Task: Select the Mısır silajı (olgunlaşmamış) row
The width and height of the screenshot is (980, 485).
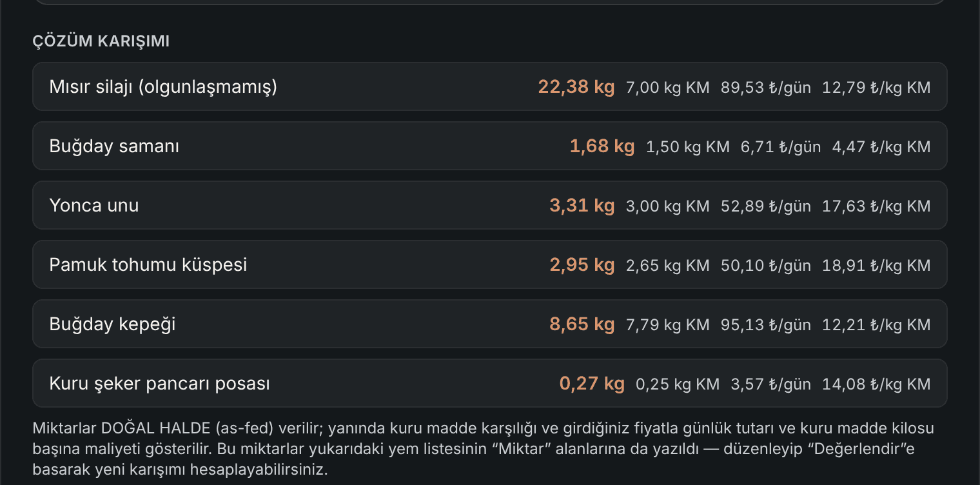Action: coord(489,86)
